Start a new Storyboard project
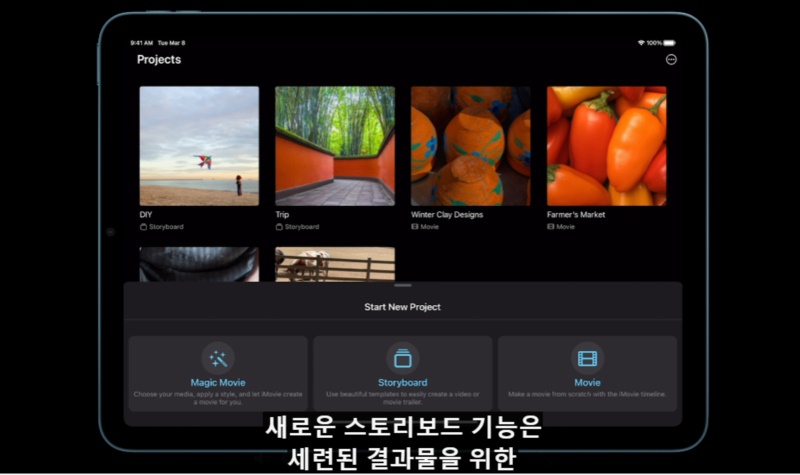The height and width of the screenshot is (475, 800). coord(403,373)
